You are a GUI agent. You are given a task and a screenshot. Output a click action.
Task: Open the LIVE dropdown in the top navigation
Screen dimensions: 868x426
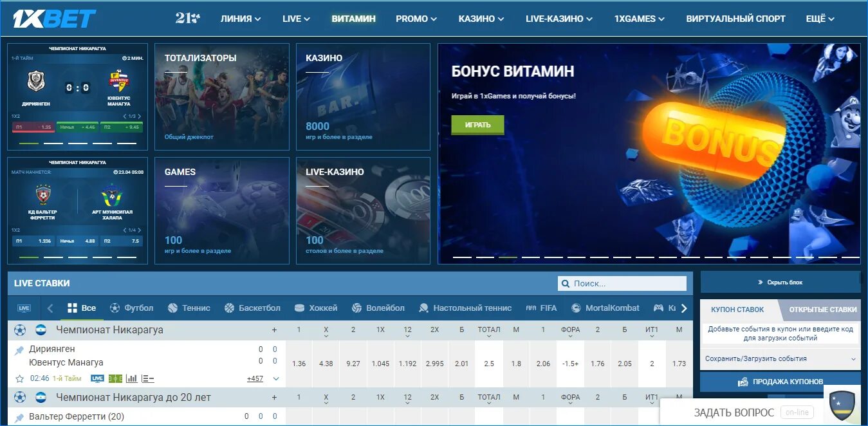click(x=296, y=19)
